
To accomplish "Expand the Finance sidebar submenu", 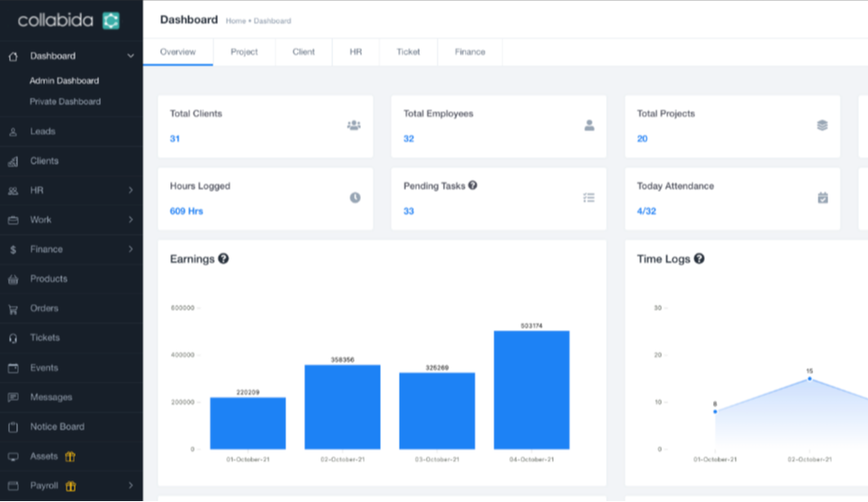I will click(x=131, y=249).
